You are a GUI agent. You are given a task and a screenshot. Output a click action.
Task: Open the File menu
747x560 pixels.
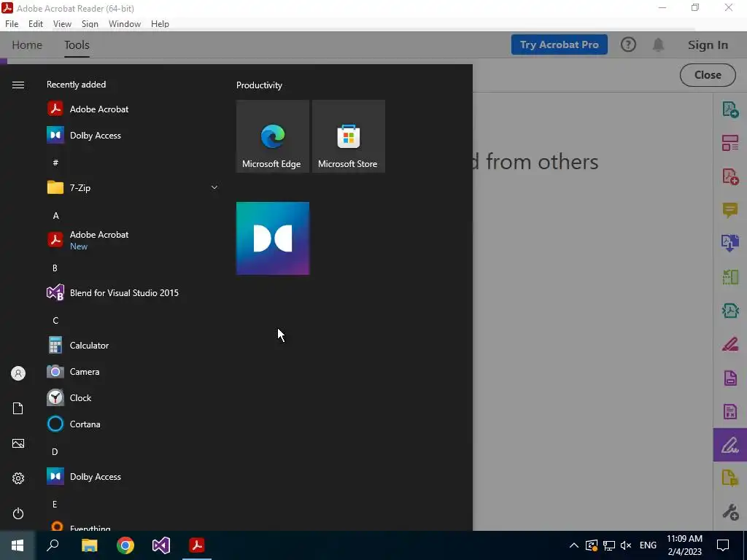(12, 24)
